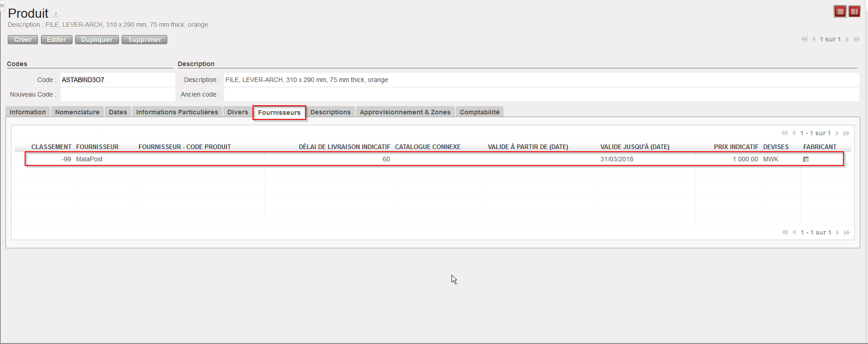Go to previous product record arrow

pyautogui.click(x=813, y=39)
